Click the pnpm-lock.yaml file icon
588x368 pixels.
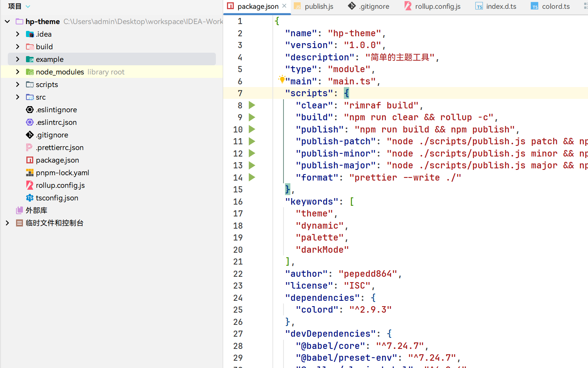coord(30,173)
